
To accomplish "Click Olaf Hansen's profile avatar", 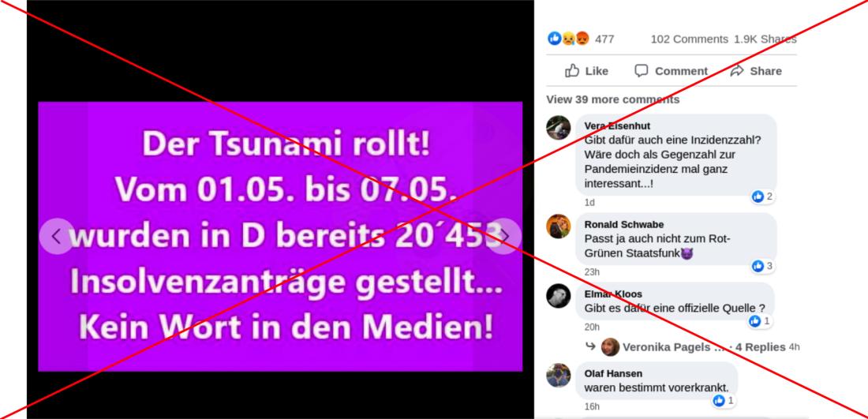I will click(559, 376).
